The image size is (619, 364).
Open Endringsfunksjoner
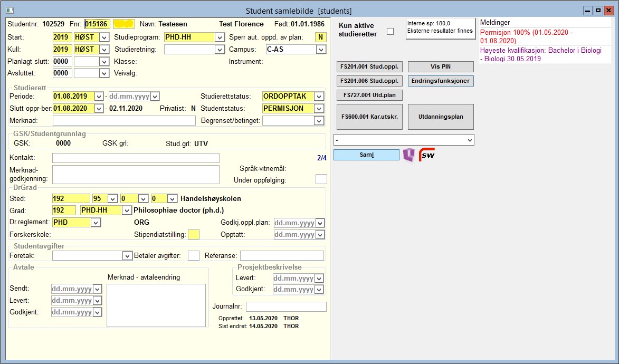coord(441,81)
